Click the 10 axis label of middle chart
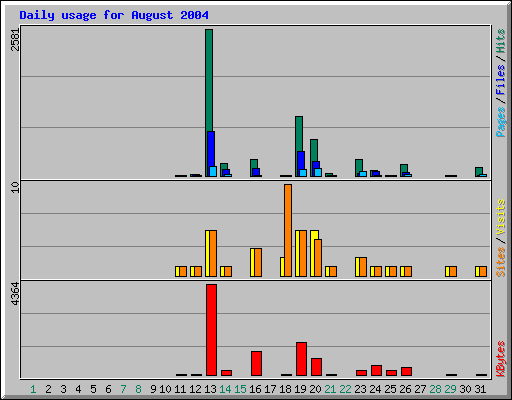 (x=15, y=187)
